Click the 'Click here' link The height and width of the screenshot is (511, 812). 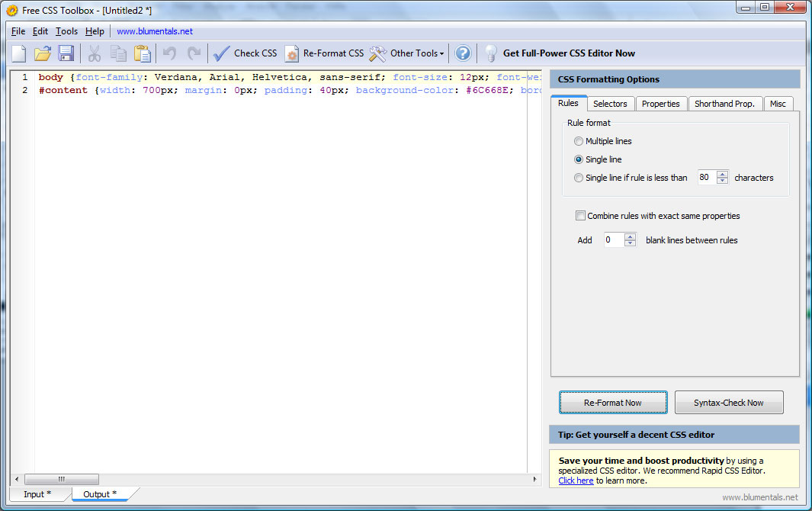click(576, 480)
